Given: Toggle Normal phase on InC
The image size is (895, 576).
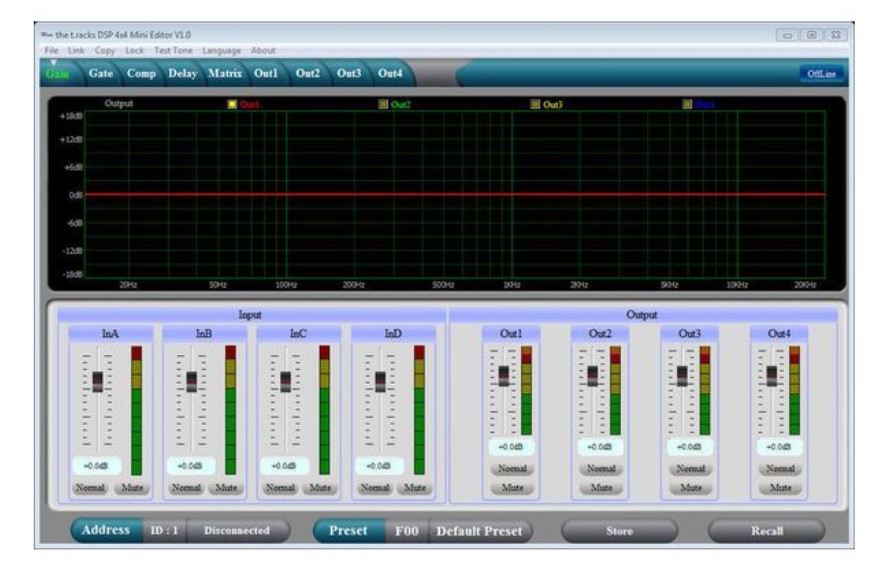Looking at the screenshot, I should click(x=280, y=488).
